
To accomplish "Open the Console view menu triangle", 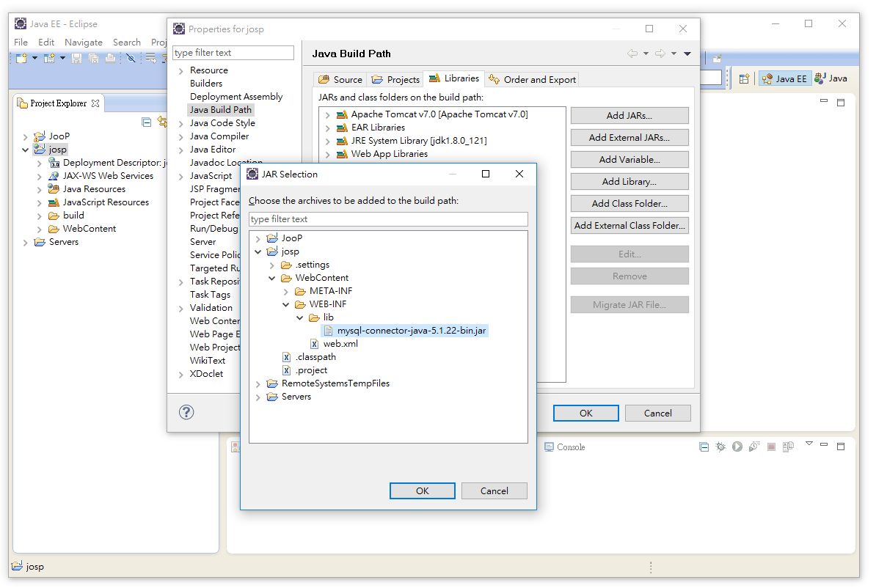I will coord(809,444).
